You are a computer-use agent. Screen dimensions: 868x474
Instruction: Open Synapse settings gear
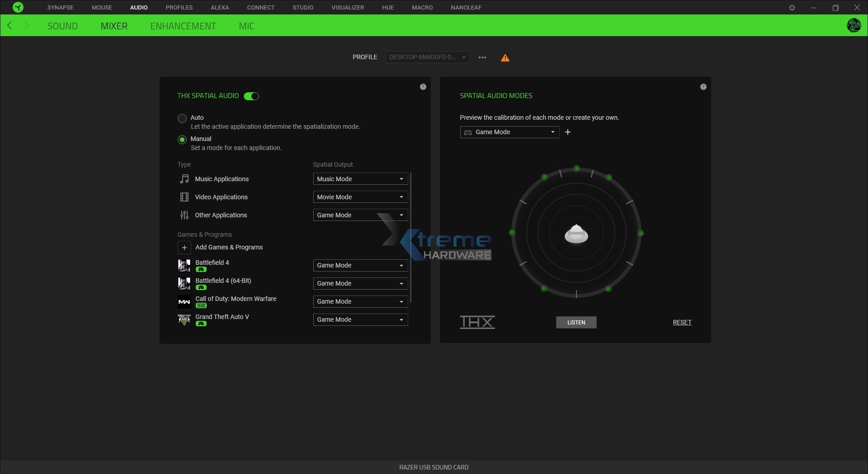(x=793, y=7)
